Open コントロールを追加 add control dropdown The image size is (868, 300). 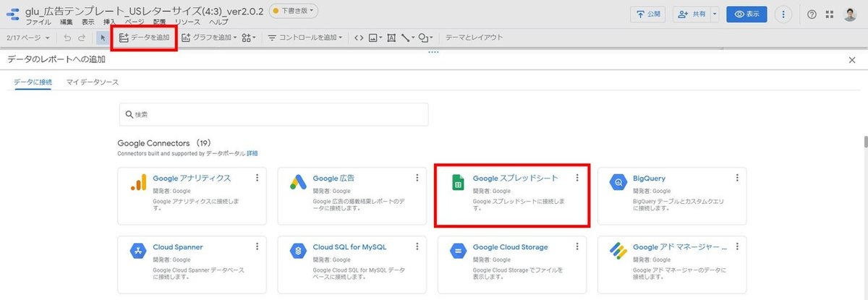305,37
